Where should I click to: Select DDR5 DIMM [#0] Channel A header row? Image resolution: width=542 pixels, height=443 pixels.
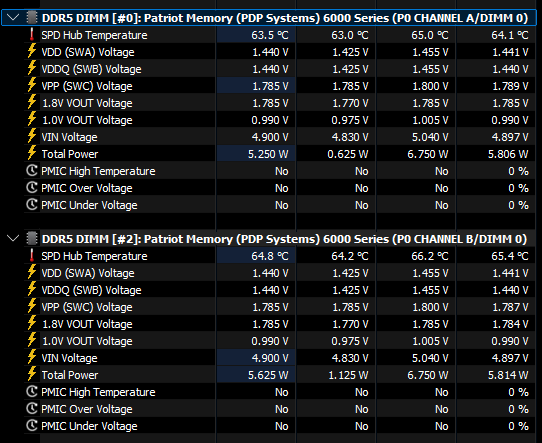269,18
